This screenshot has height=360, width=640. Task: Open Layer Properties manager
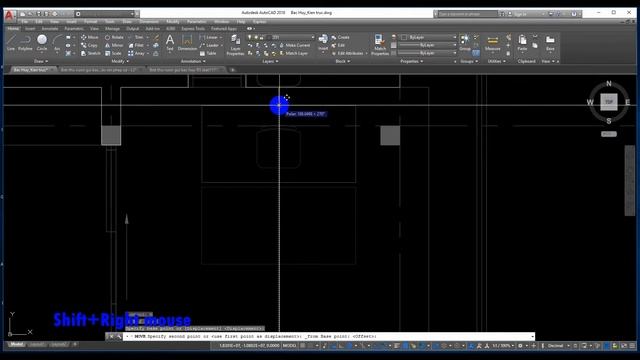coord(235,45)
